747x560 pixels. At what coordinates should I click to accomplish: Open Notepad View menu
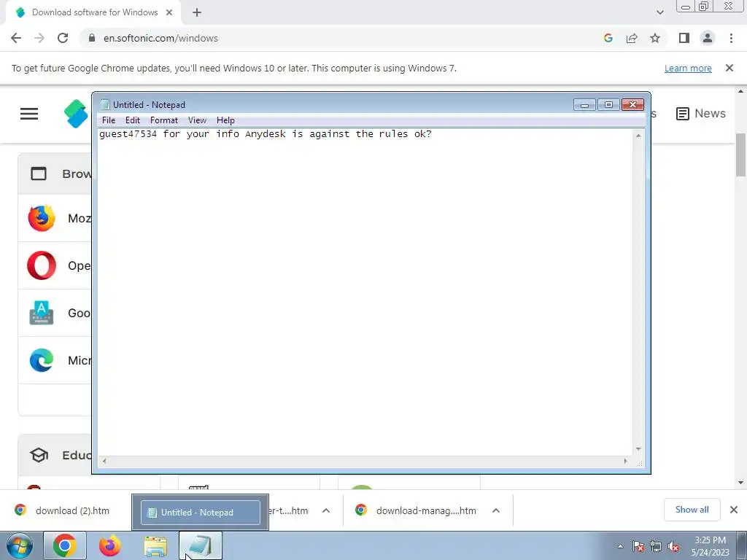coord(197,120)
